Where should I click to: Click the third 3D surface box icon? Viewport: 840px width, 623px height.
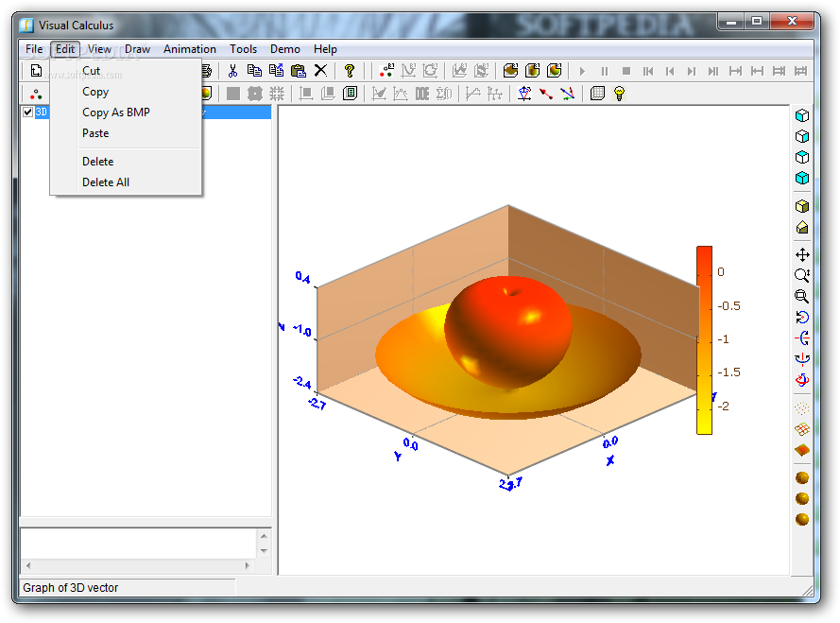click(x=555, y=71)
